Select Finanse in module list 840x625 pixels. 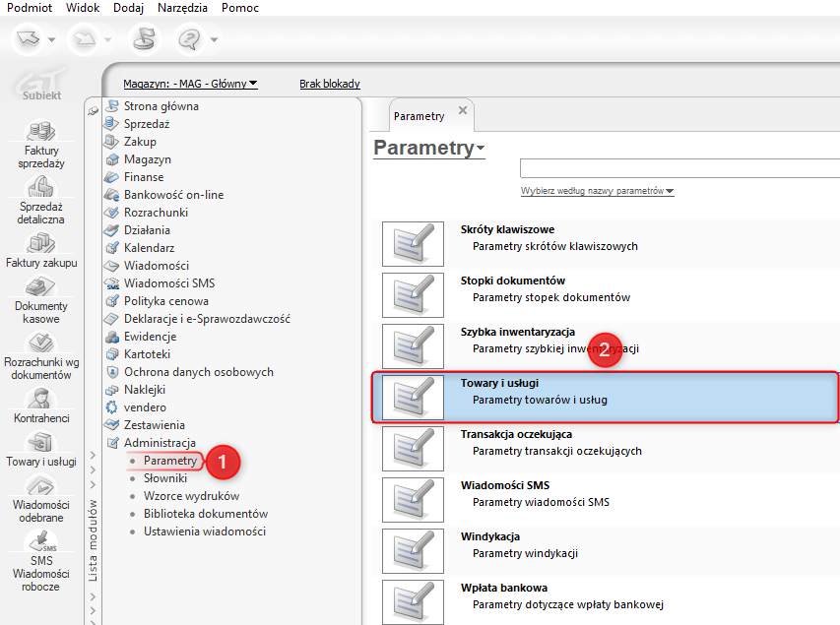click(x=144, y=177)
